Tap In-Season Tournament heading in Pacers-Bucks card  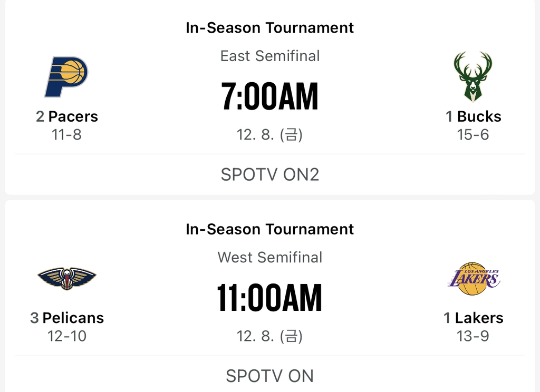pos(269,27)
